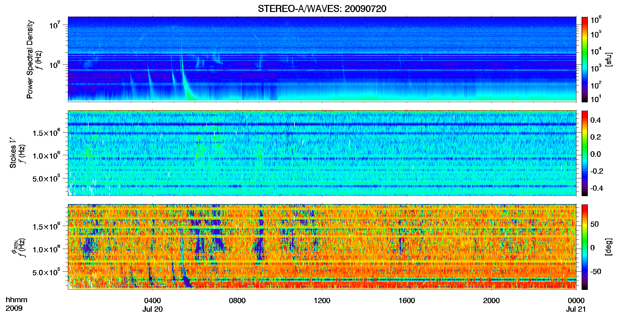This screenshot has height=332, width=644.
Task: Click the "0.4" label on Stokes V color bar
Action: (x=595, y=120)
